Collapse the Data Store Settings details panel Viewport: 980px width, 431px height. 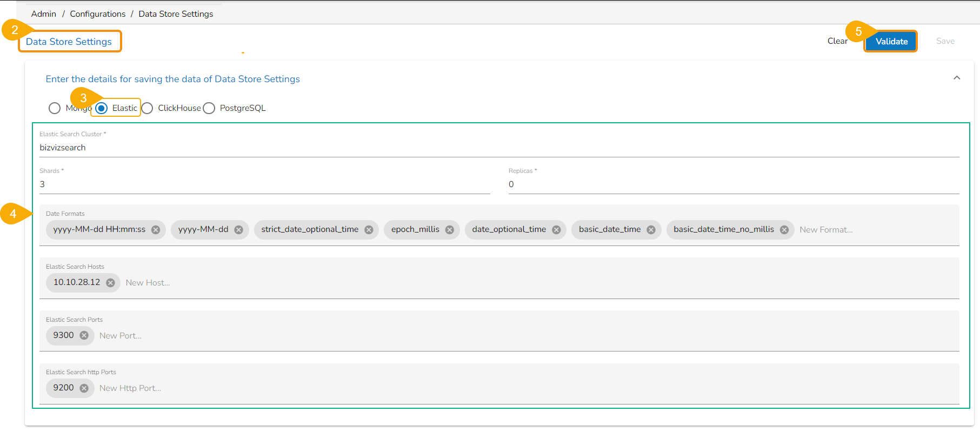tap(957, 78)
